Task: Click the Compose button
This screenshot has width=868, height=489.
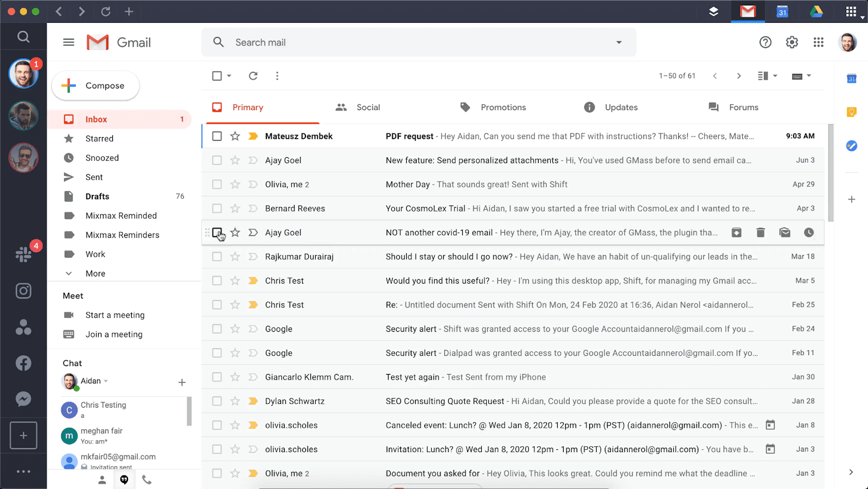Action: 95,85
